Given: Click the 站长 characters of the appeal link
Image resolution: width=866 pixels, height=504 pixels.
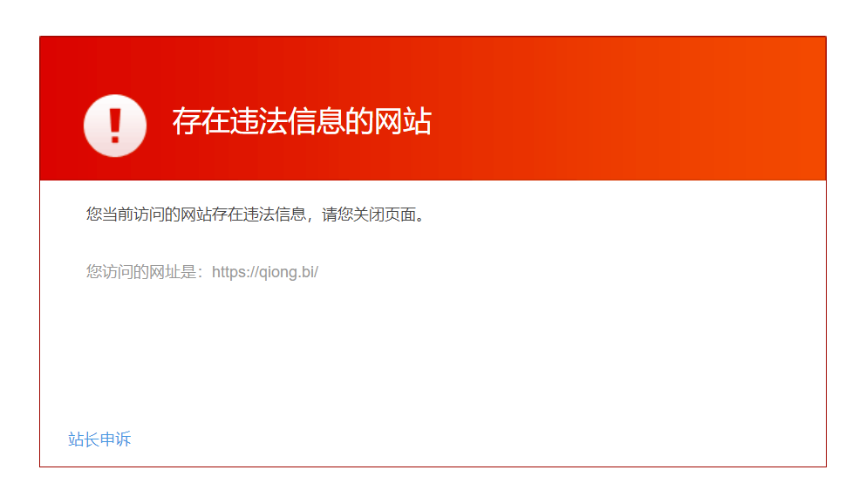Looking at the screenshot, I should pyautogui.click(x=84, y=439).
